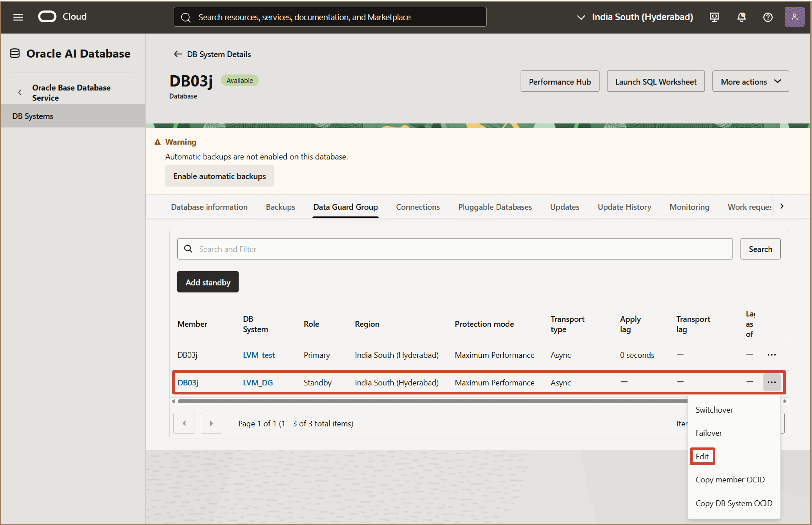This screenshot has width=812, height=525.
Task: Open the help icon
Action: tap(768, 17)
